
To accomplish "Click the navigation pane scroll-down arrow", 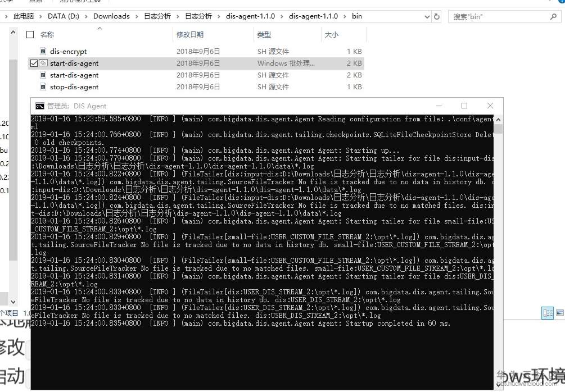I will tap(13, 302).
